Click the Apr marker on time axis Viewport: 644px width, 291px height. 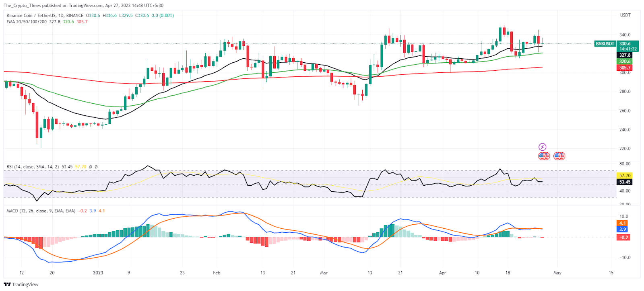click(x=442, y=273)
